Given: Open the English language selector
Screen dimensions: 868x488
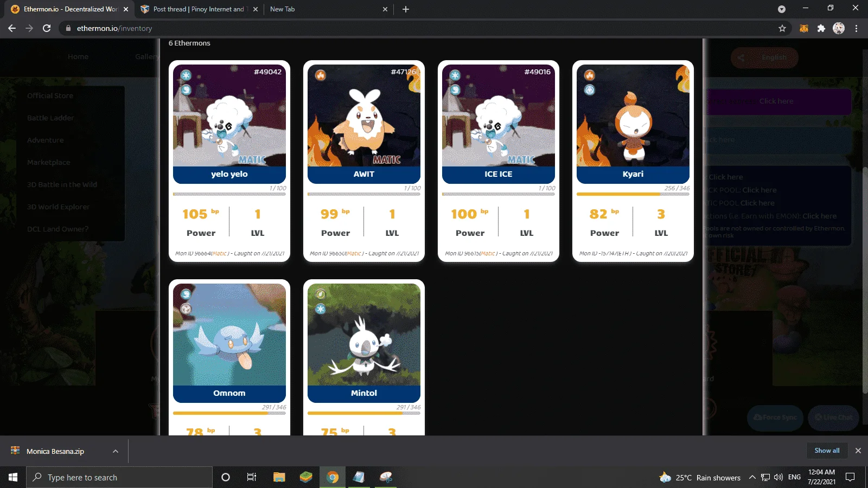Looking at the screenshot, I should pos(765,57).
